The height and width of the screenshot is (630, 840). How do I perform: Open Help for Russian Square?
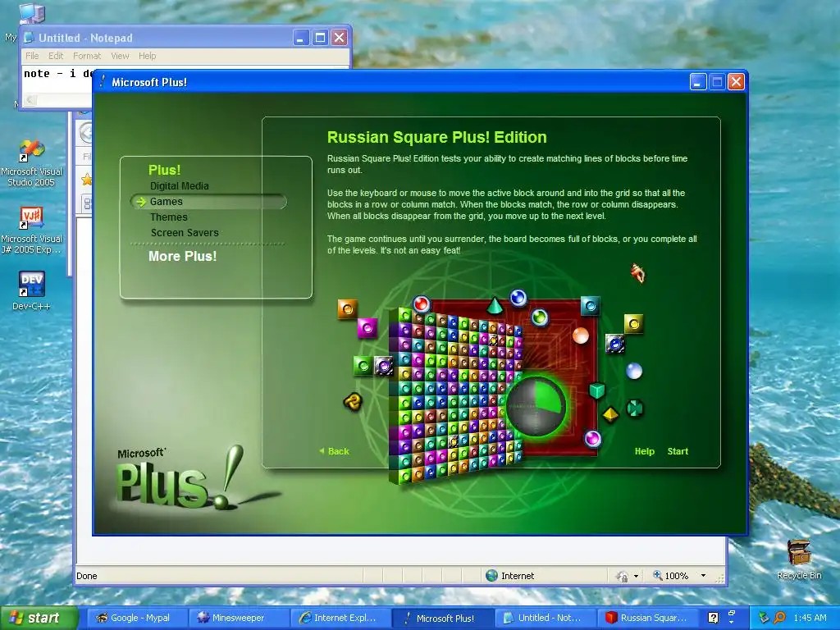[x=645, y=451]
